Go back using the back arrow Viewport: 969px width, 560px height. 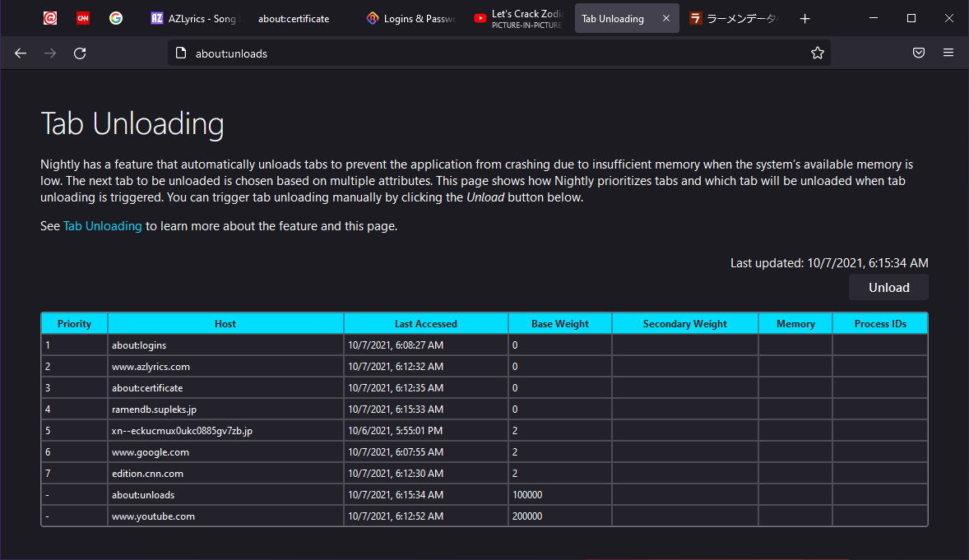[21, 53]
